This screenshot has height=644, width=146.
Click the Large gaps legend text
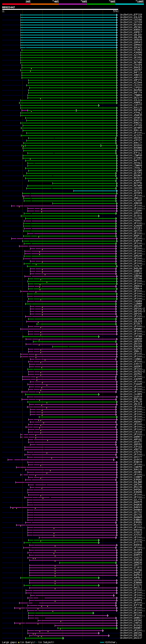point(28,642)
